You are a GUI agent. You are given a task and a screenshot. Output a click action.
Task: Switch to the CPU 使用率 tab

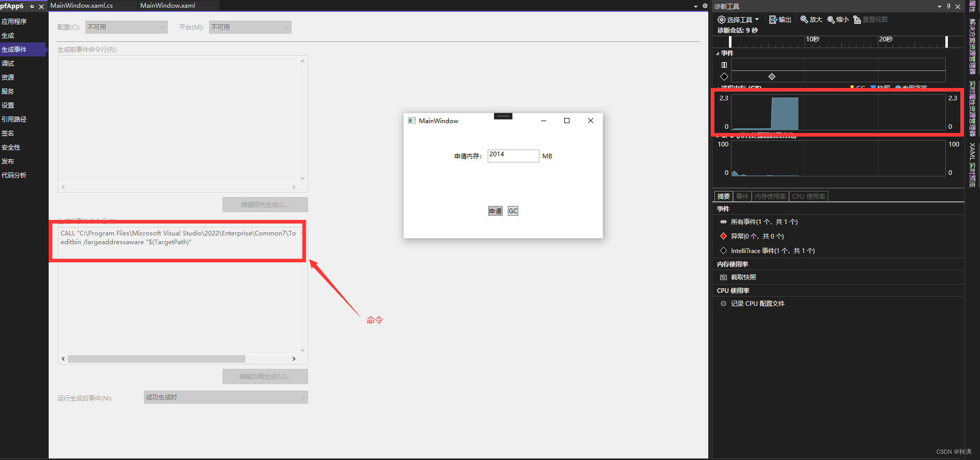(x=809, y=196)
